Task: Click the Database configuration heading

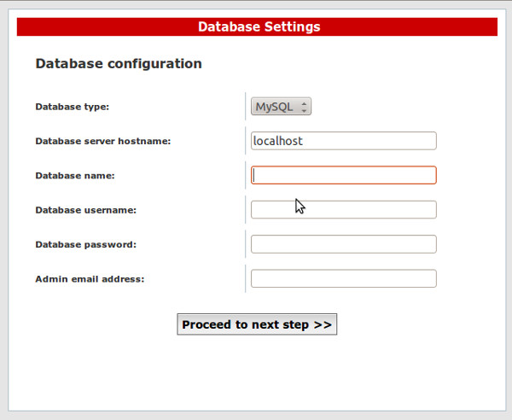Action: tap(119, 63)
